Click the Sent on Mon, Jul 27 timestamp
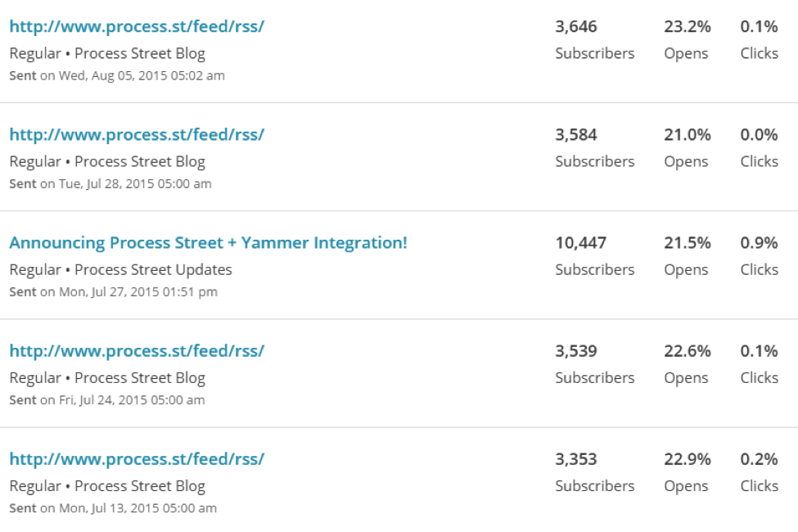 pos(114,292)
